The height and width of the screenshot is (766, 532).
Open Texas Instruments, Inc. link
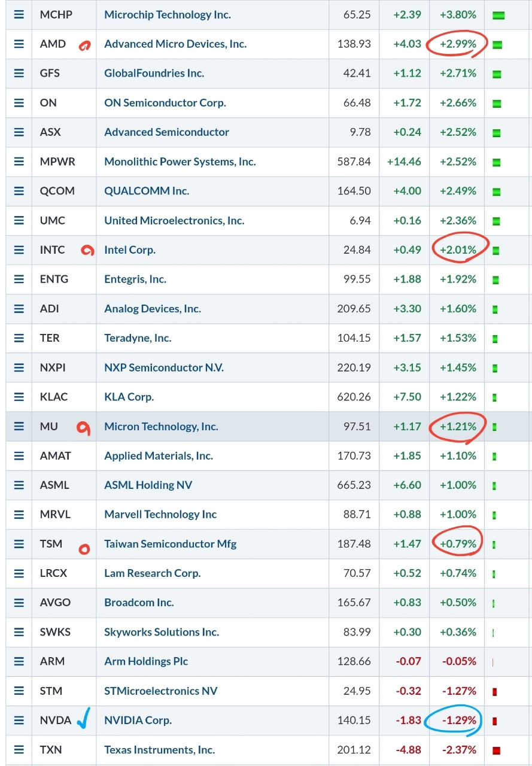click(x=160, y=750)
